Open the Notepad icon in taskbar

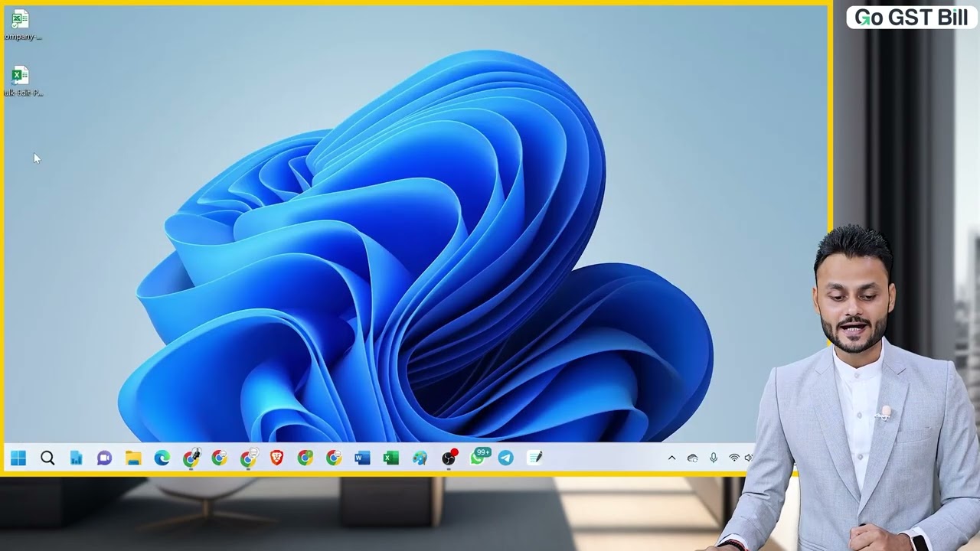click(x=535, y=458)
